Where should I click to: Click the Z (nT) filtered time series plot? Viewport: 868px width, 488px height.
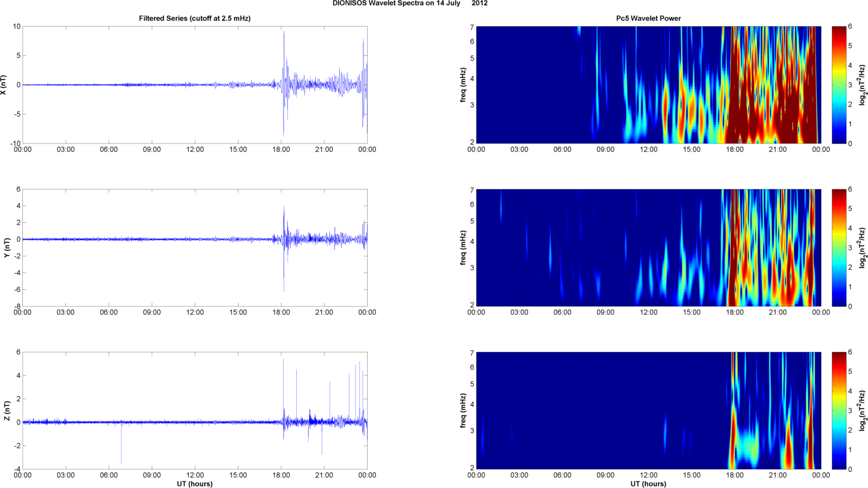[194, 410]
